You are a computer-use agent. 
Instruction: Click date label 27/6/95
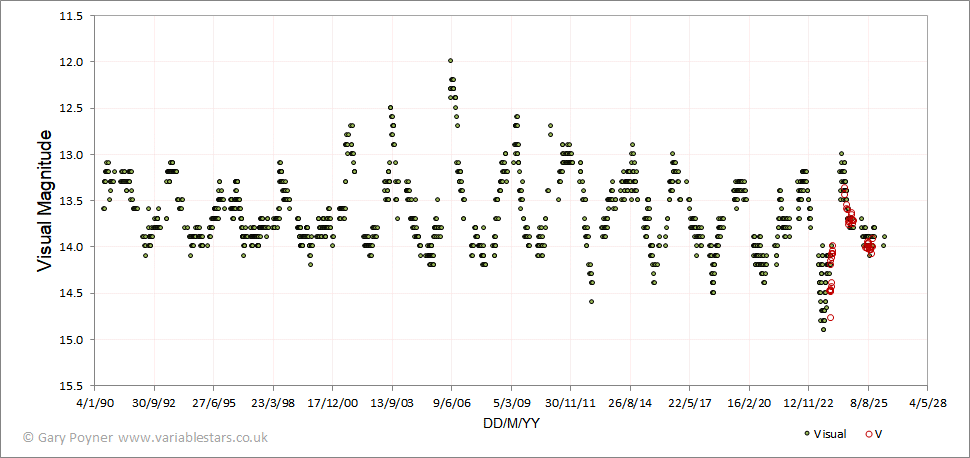pyautogui.click(x=214, y=403)
